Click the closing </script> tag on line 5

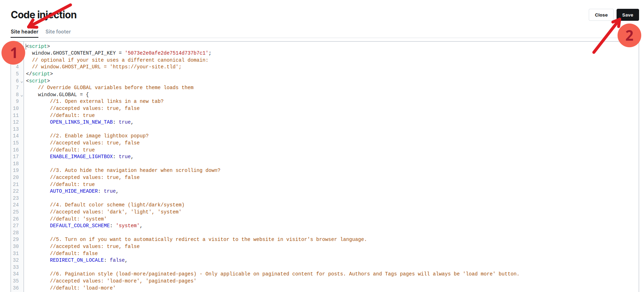39,74
